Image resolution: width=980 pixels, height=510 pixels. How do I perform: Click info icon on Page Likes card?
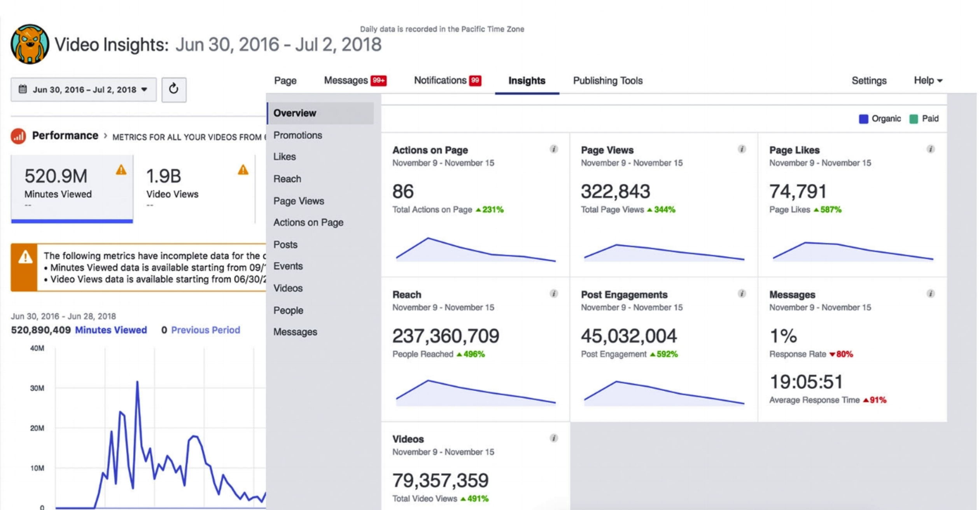(x=930, y=149)
